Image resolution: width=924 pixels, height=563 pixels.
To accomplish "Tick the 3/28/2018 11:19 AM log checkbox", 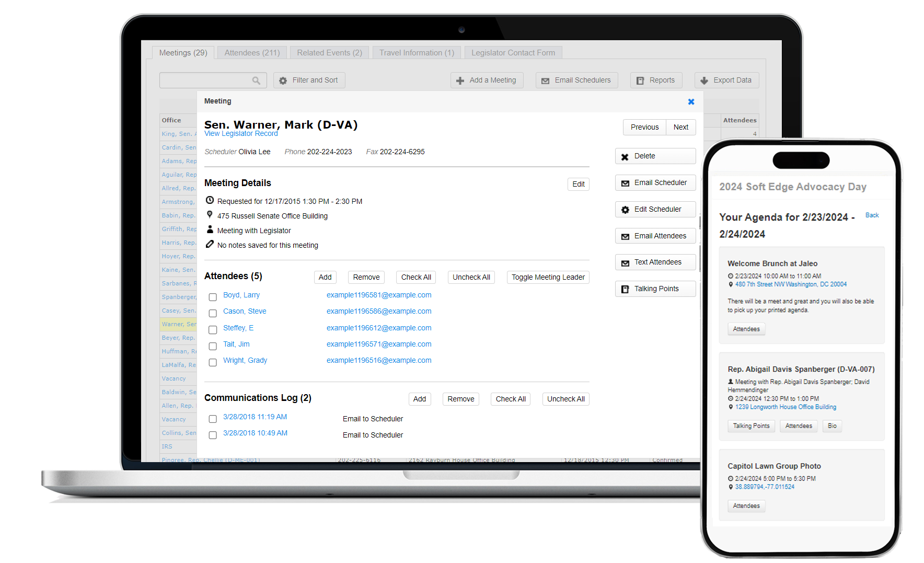I will pyautogui.click(x=213, y=419).
